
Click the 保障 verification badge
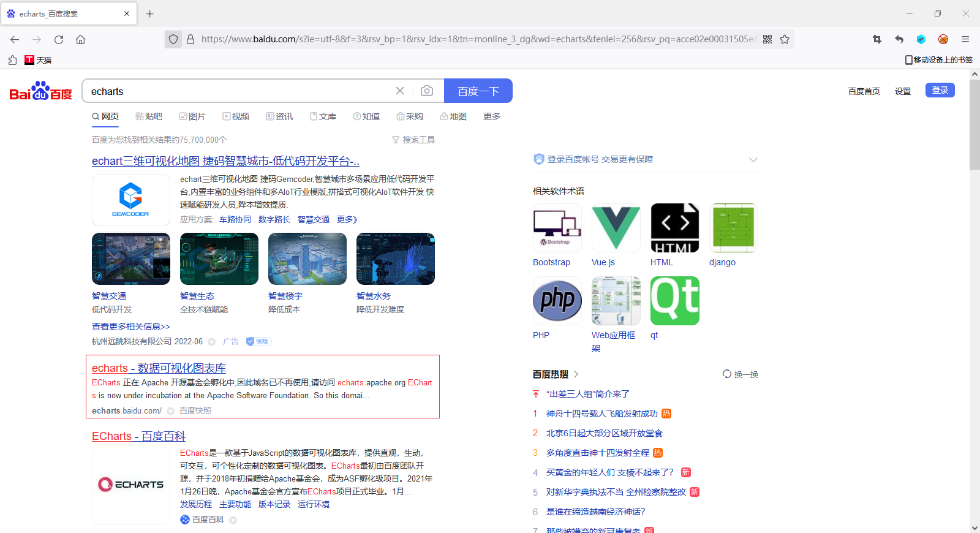pos(258,341)
